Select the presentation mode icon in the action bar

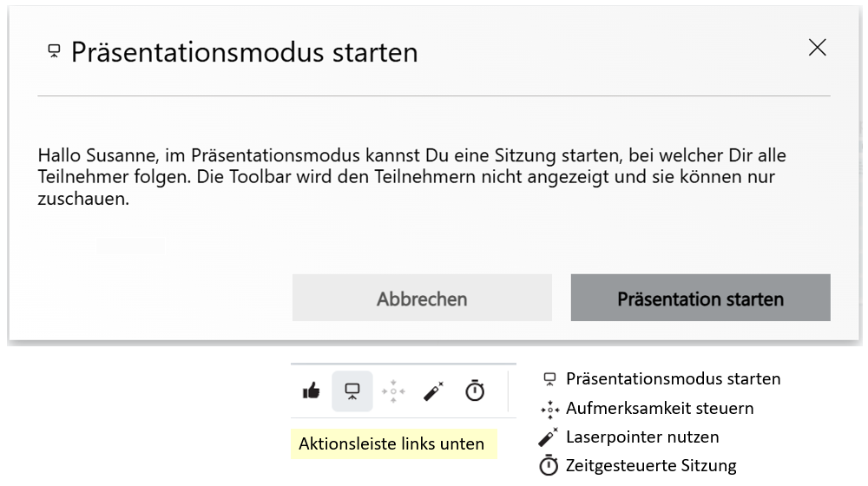pyautogui.click(x=352, y=391)
